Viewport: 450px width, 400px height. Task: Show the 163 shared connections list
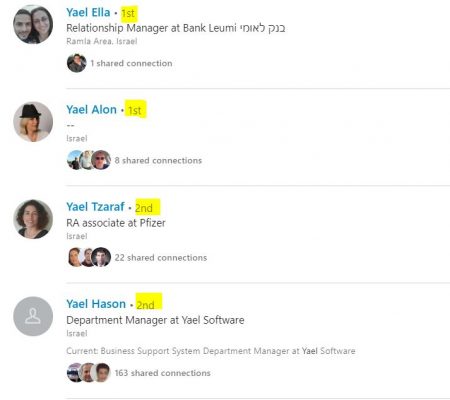(x=162, y=373)
